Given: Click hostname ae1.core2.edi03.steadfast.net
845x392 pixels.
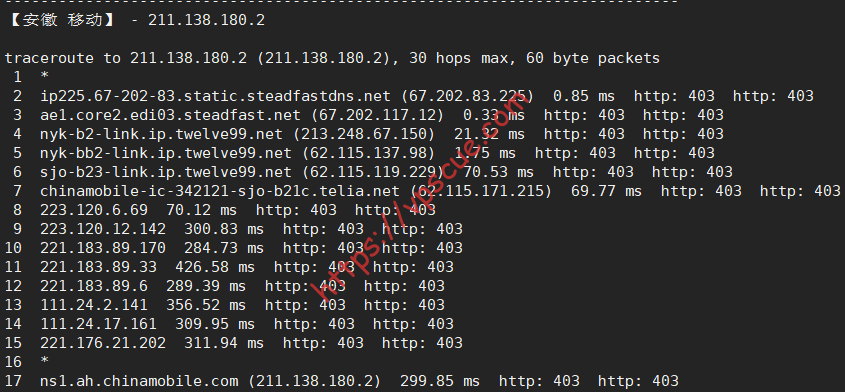Looking at the screenshot, I should pyautogui.click(x=170, y=115).
